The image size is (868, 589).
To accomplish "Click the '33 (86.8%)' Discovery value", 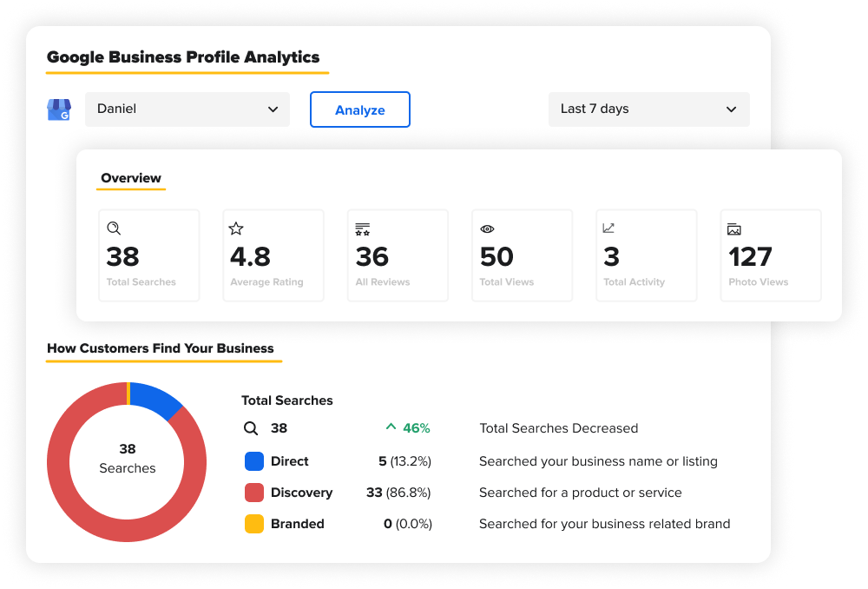I will 398,493.
